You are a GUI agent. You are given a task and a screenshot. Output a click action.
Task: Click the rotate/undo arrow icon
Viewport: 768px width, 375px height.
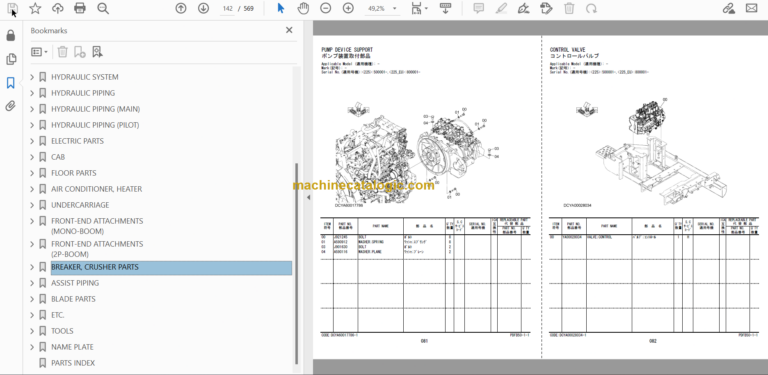pos(591,8)
